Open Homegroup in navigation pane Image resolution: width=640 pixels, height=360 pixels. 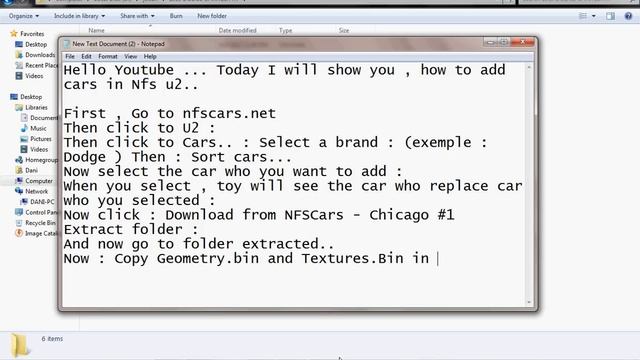tap(41, 160)
